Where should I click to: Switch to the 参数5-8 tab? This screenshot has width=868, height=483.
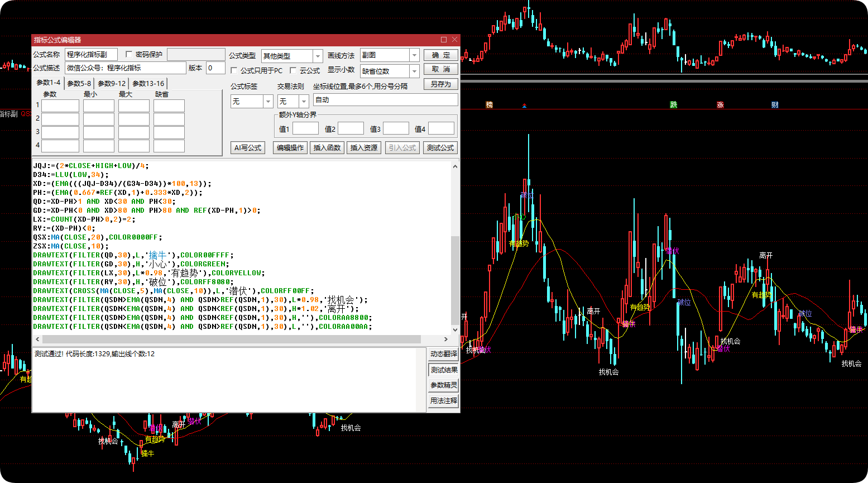79,83
